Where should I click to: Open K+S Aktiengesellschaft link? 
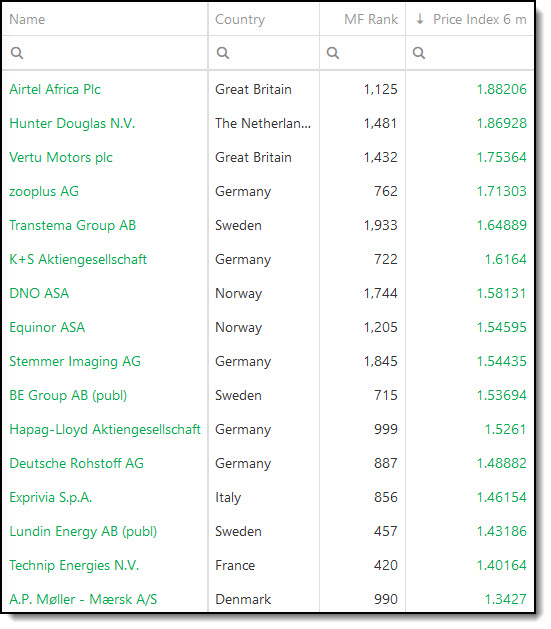pos(78,259)
